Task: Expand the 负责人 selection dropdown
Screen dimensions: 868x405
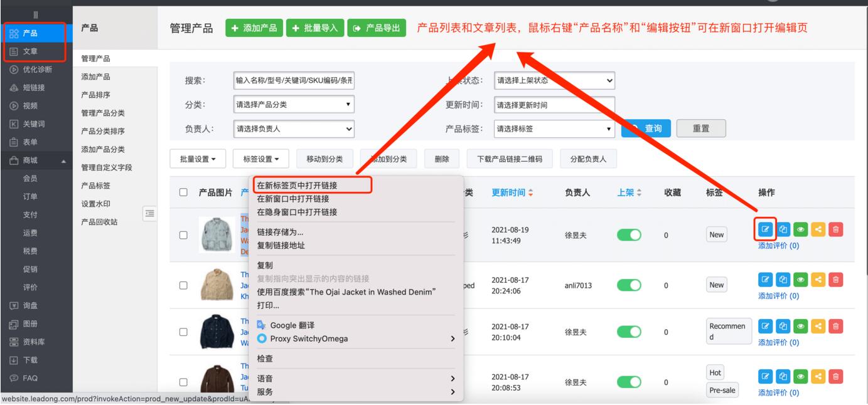Action: pyautogui.click(x=294, y=130)
